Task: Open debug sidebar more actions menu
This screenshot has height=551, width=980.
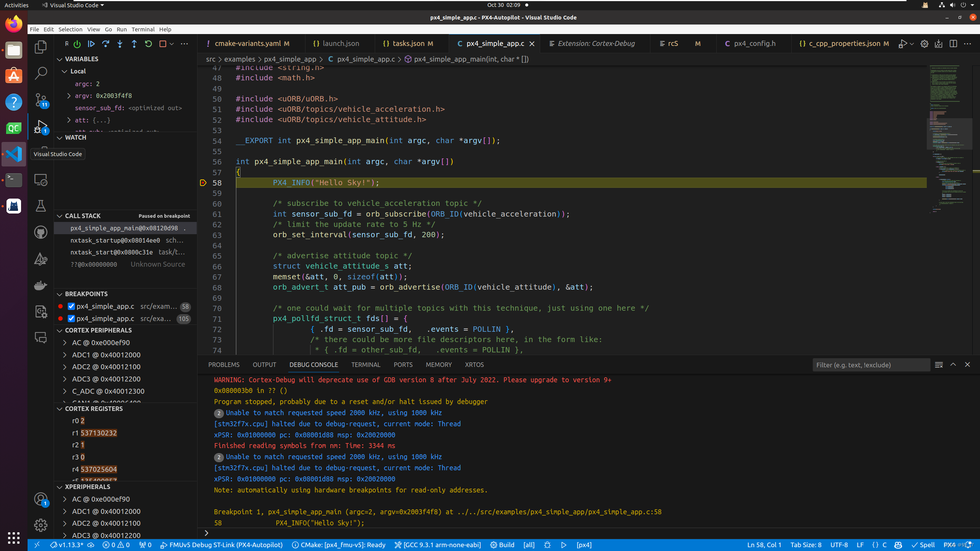Action: (x=185, y=44)
